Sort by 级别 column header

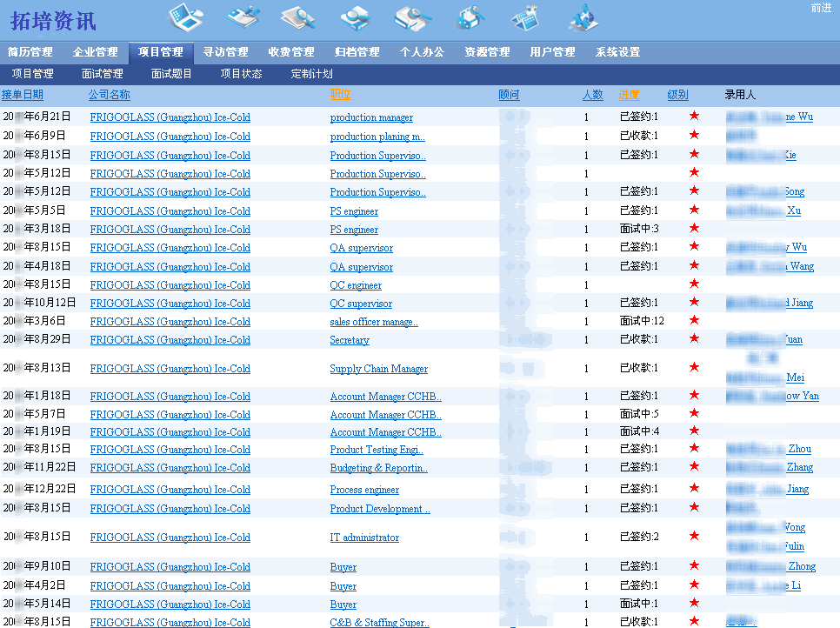point(677,95)
